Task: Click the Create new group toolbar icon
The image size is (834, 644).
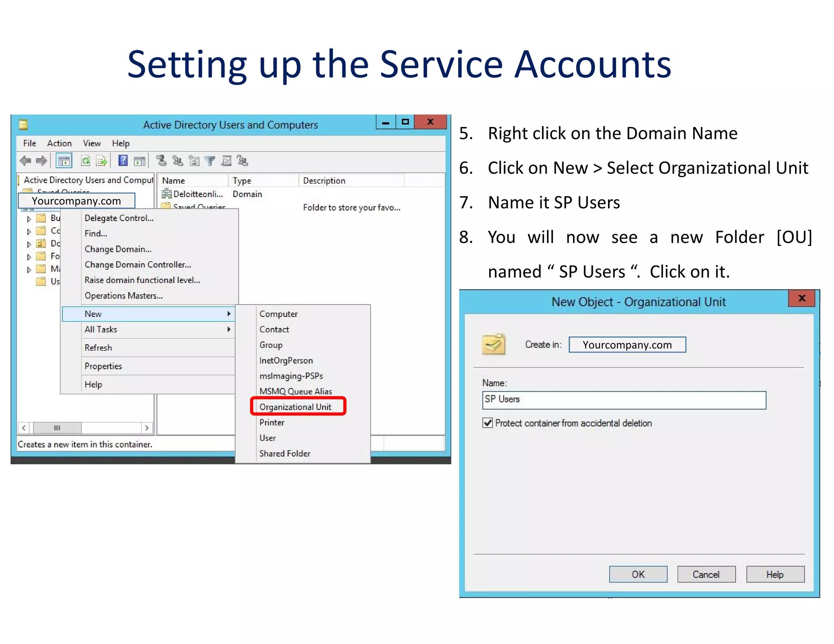Action: [177, 161]
